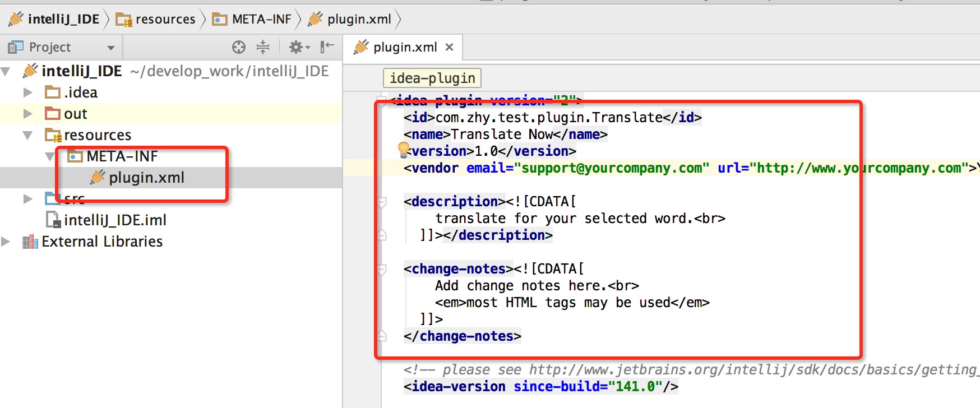Click the collapse all icon in Project panel
Screen dimensions: 980x408
262,47
